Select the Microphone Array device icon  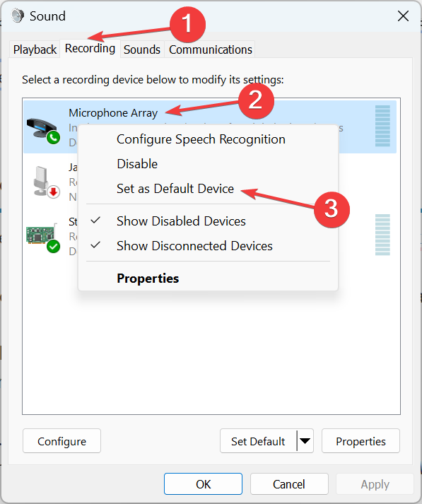pyautogui.click(x=42, y=128)
